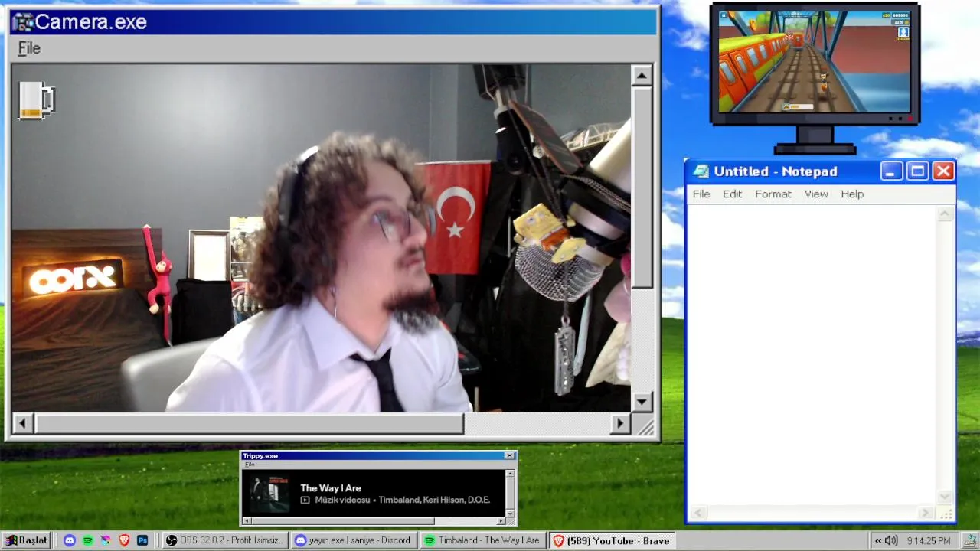980x551 pixels.
Task: Click the scroll left arrow in Trippy.exe
Action: (247, 521)
